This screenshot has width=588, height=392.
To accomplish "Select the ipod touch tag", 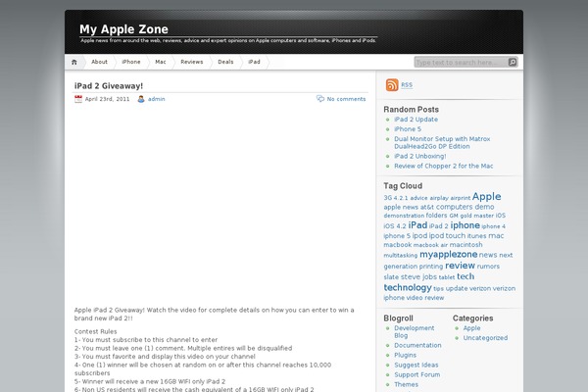I will 447,235.
